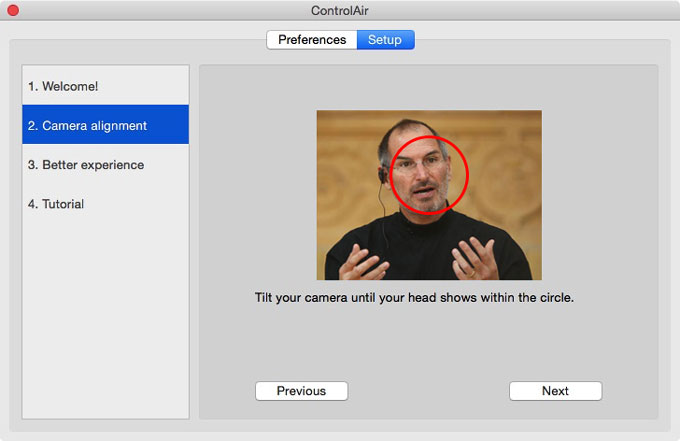This screenshot has width=680, height=441.
Task: Open the '4. Tutorial' step
Action: [105, 204]
